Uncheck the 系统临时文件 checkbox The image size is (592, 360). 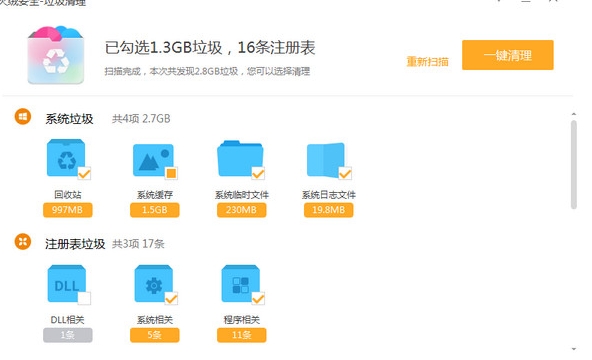(258, 173)
